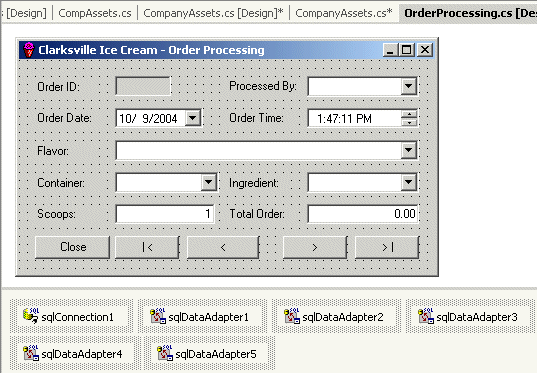Click the ice cream cone form icon
This screenshot has width=537, height=373.
click(x=29, y=50)
